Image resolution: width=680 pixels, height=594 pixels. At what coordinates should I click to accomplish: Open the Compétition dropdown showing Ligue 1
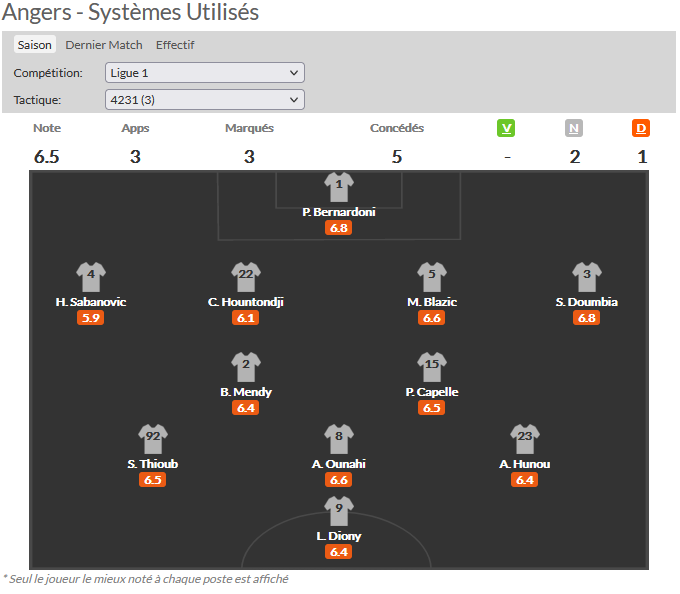click(204, 73)
